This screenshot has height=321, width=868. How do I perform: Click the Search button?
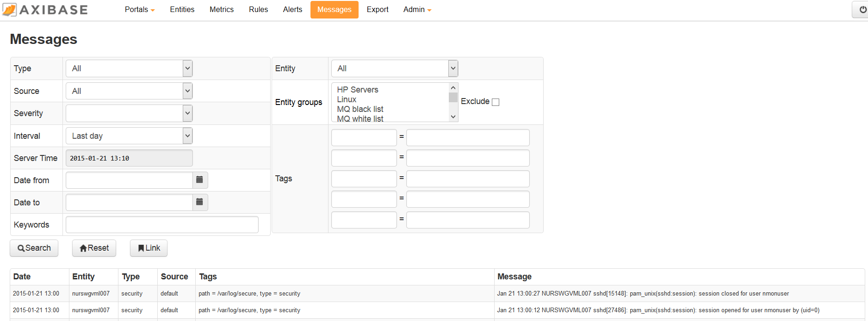34,248
